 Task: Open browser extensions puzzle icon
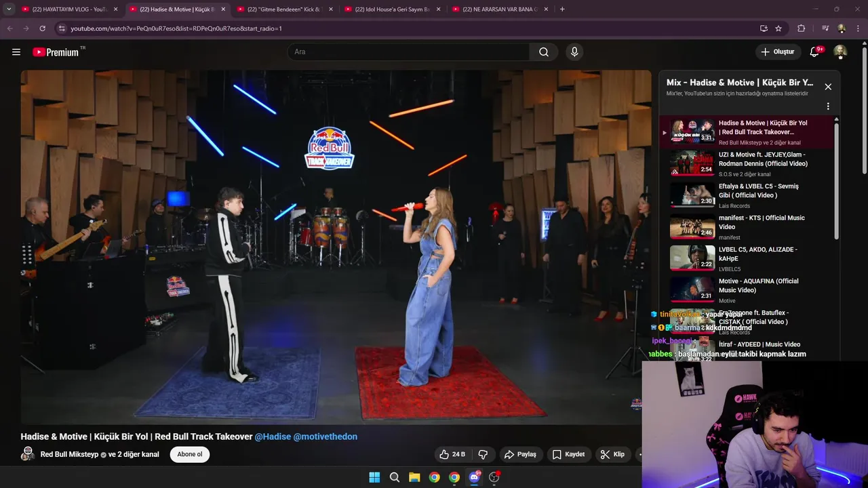pos(801,28)
